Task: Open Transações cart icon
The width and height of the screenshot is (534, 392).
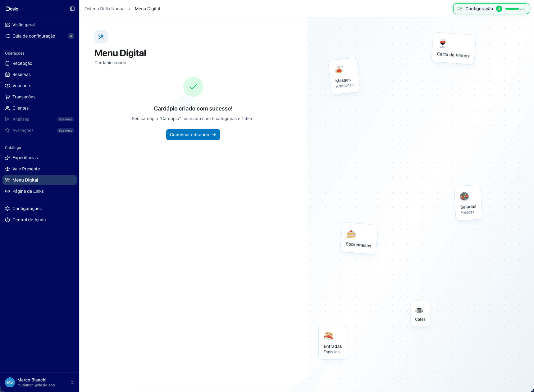Action: click(7, 97)
